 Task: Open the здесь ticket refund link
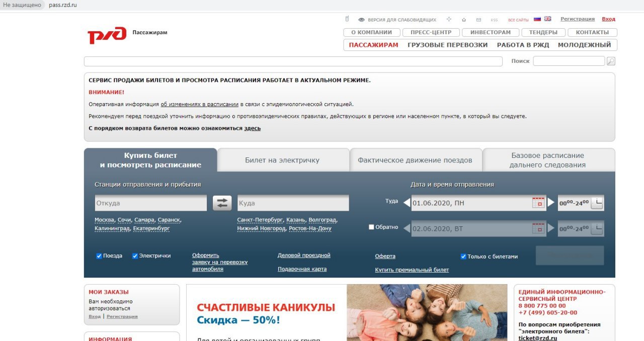point(253,128)
